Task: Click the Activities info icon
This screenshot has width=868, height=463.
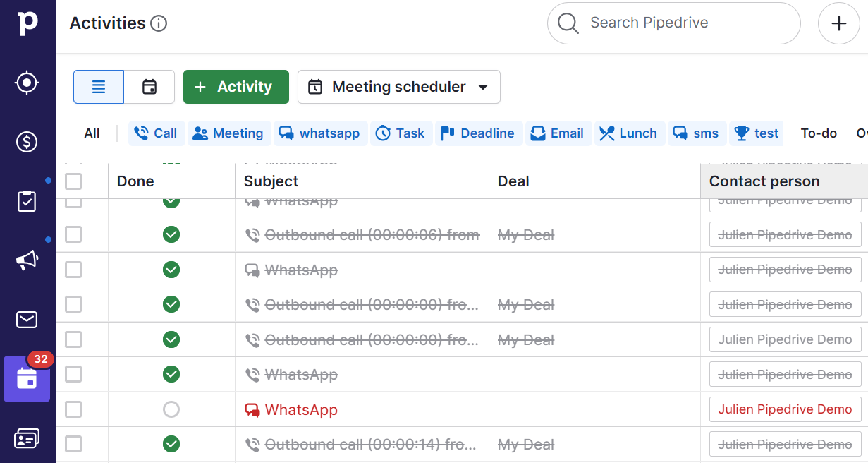Action: (159, 23)
